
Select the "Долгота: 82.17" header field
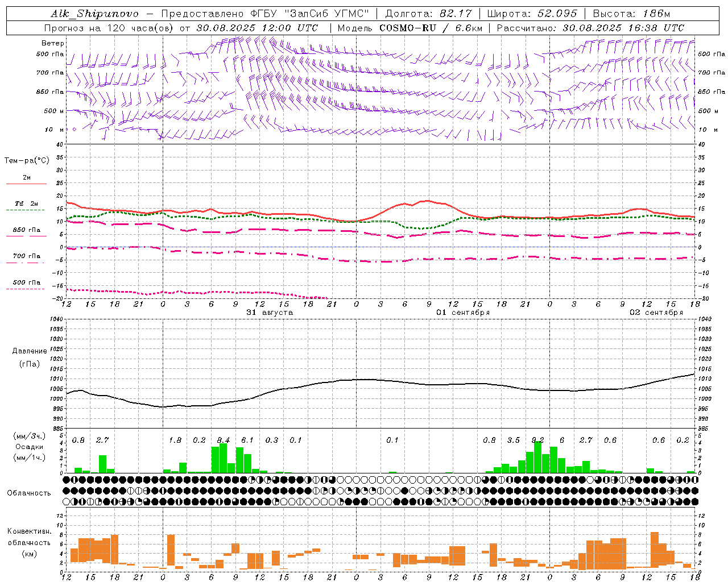(428, 14)
